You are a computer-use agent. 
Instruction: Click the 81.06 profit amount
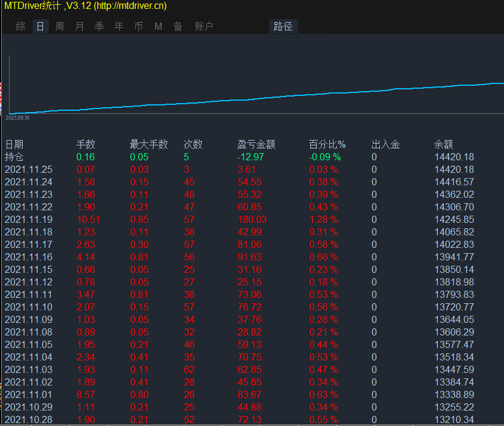250,245
